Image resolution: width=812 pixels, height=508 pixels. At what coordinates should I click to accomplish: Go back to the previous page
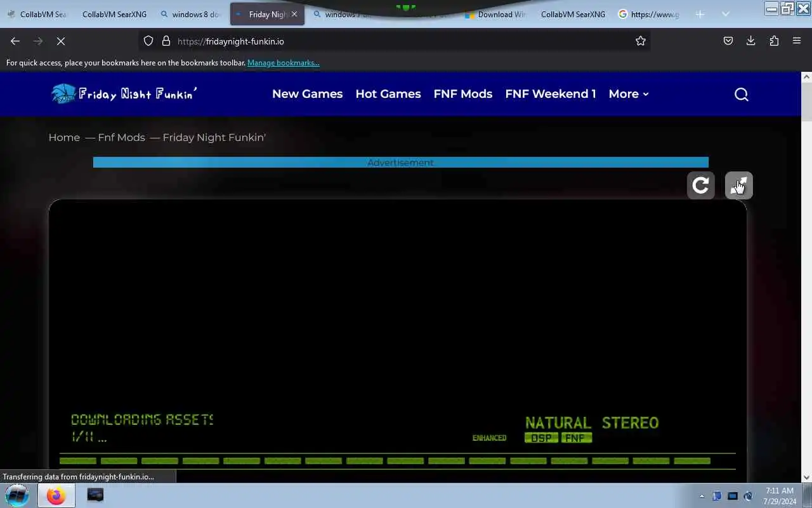(x=15, y=41)
